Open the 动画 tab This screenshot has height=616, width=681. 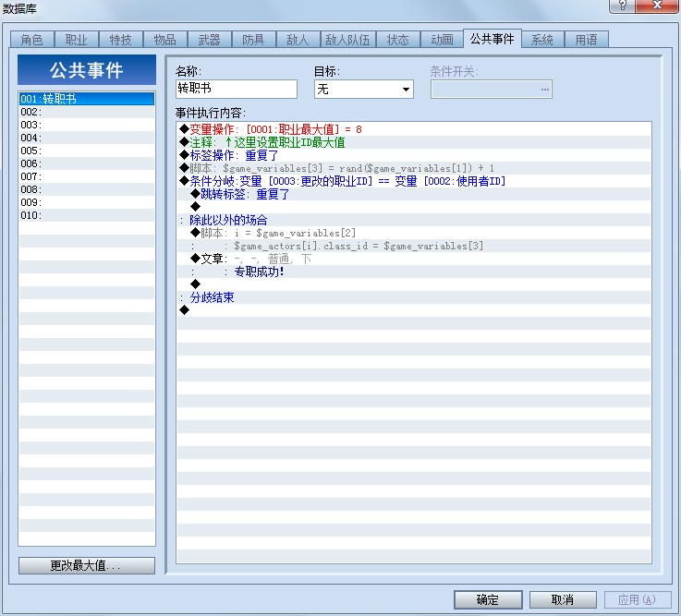(442, 40)
